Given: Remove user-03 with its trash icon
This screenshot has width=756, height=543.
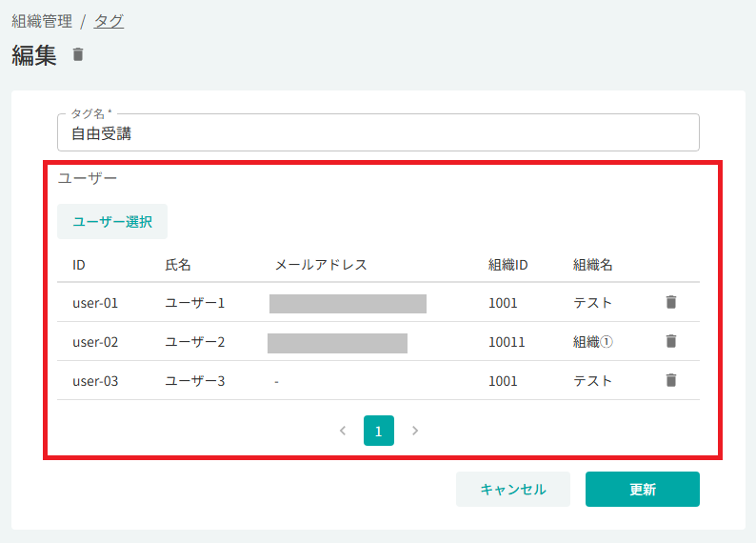Looking at the screenshot, I should point(671,380).
